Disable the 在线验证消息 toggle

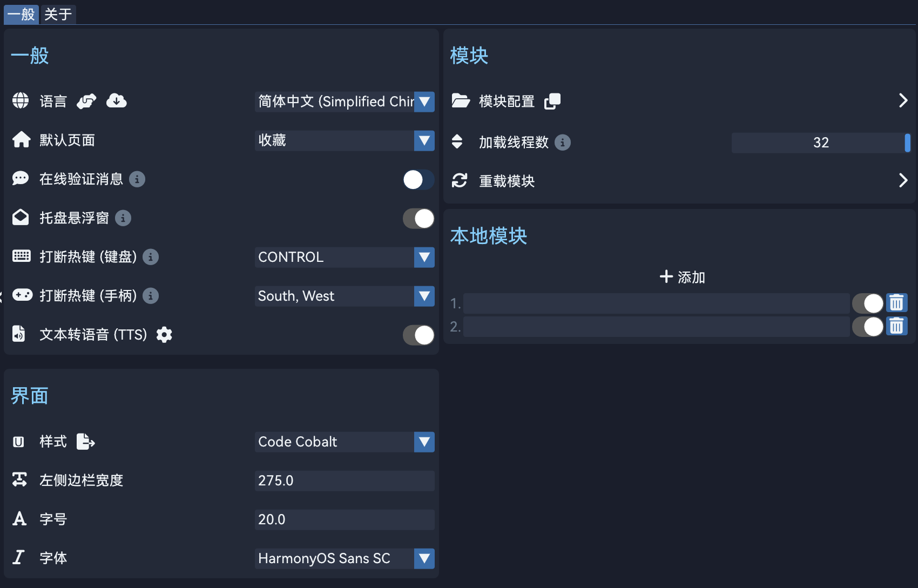point(418,179)
